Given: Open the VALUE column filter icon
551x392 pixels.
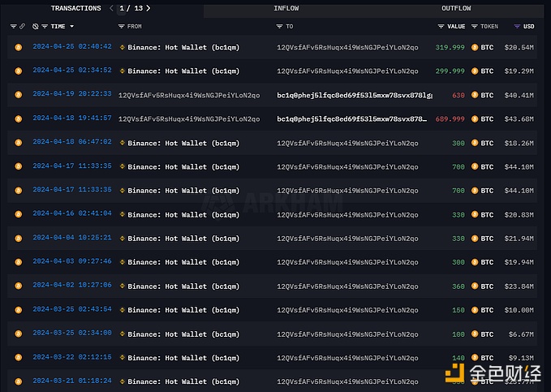Looking at the screenshot, I should pyautogui.click(x=441, y=26).
